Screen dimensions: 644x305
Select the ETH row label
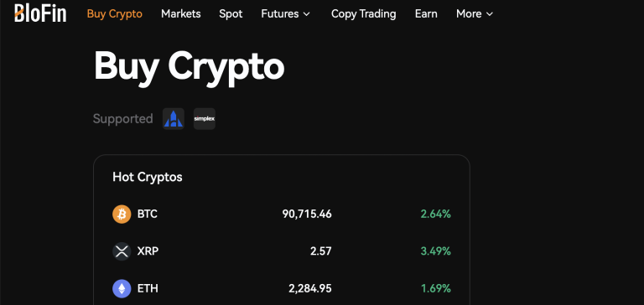148,288
